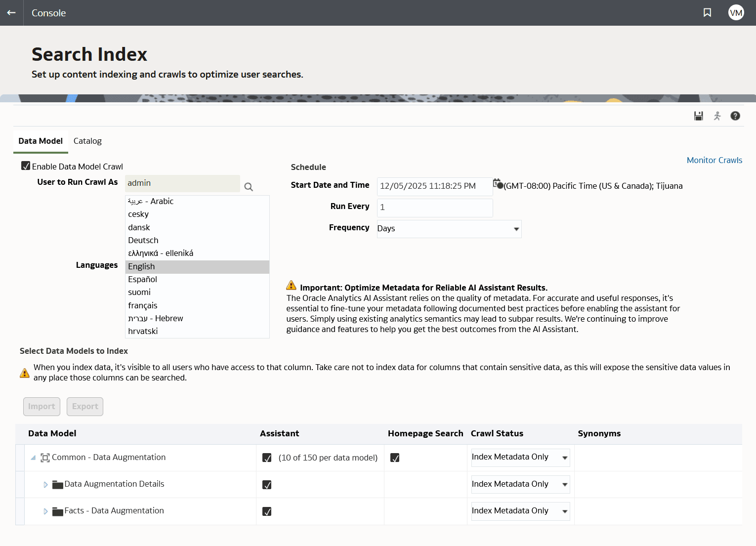Viewport: 756px width, 546px height.
Task: Select the Common - Data Augmentation row label
Action: (x=109, y=458)
